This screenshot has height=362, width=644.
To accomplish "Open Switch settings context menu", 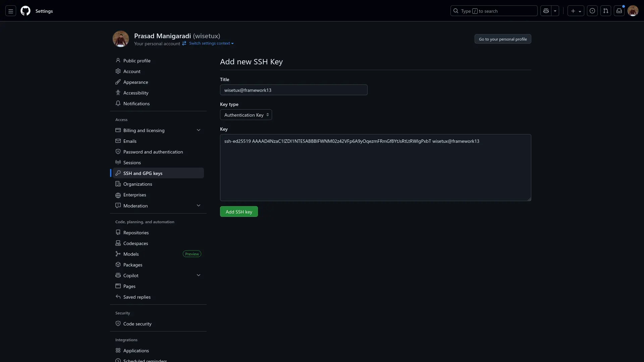I will 211,44.
